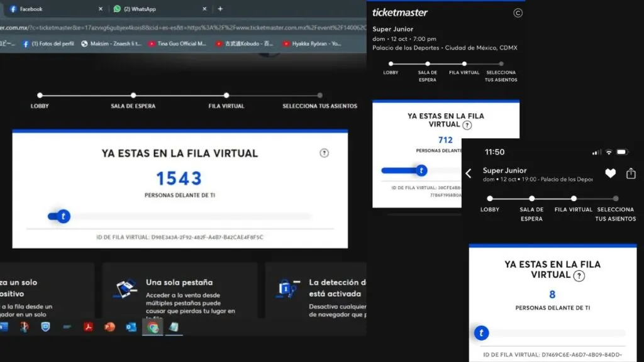644x362 pixels.
Task: Open the '古武道Kobudo' YouTube bookmark
Action: 245,43
